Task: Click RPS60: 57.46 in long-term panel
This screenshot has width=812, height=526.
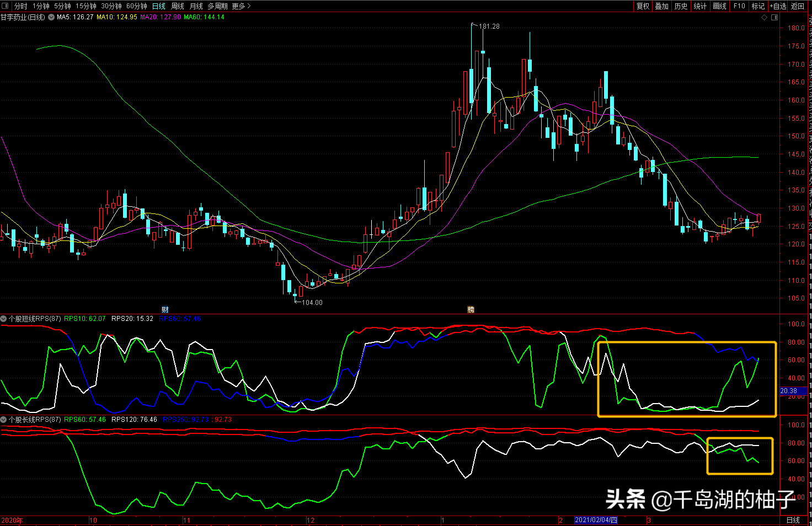Action: pos(85,420)
